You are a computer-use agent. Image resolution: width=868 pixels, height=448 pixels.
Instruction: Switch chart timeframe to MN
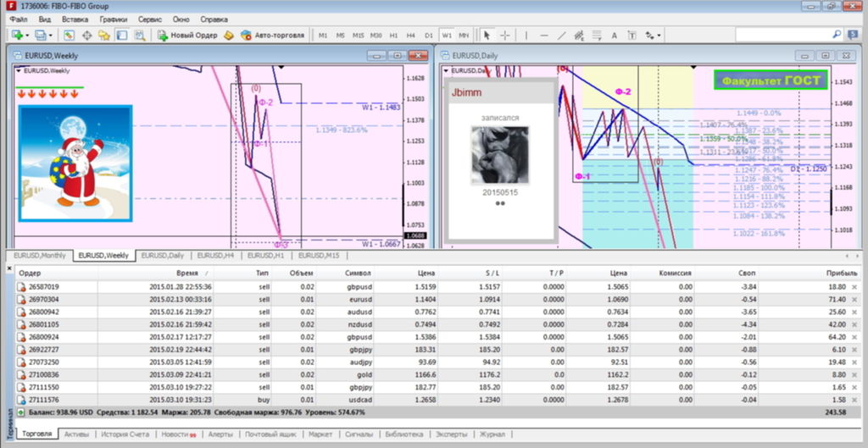(464, 36)
